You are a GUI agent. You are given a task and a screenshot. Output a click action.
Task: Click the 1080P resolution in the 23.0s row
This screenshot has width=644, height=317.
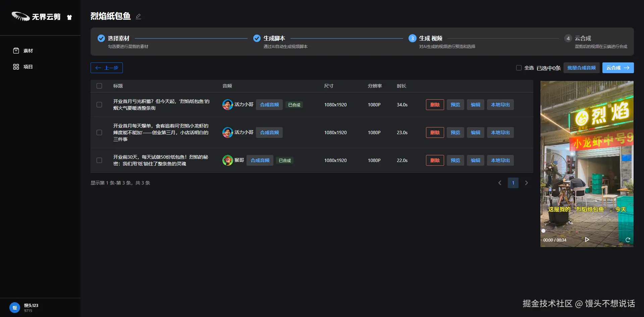click(374, 133)
